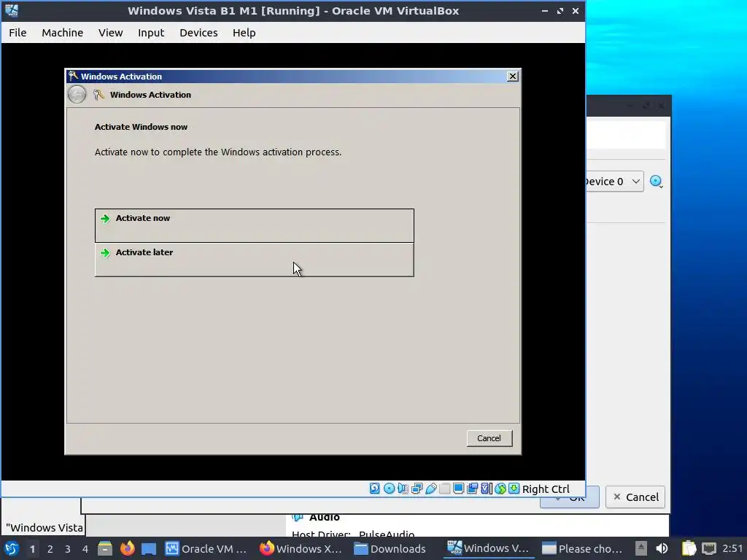Viewport: 747px width, 560px height.
Task: Click the back arrow in Windows Activation
Action: click(77, 94)
